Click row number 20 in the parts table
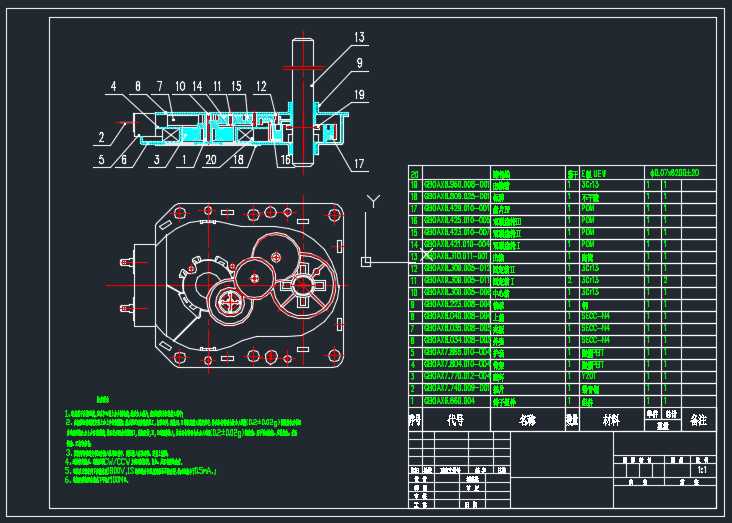Viewport: 732px width, 523px height. pyautogui.click(x=414, y=173)
